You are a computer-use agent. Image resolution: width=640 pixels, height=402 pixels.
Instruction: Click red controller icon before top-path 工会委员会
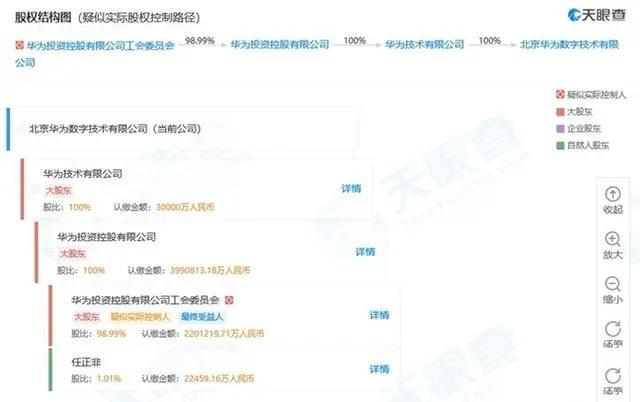click(x=19, y=45)
